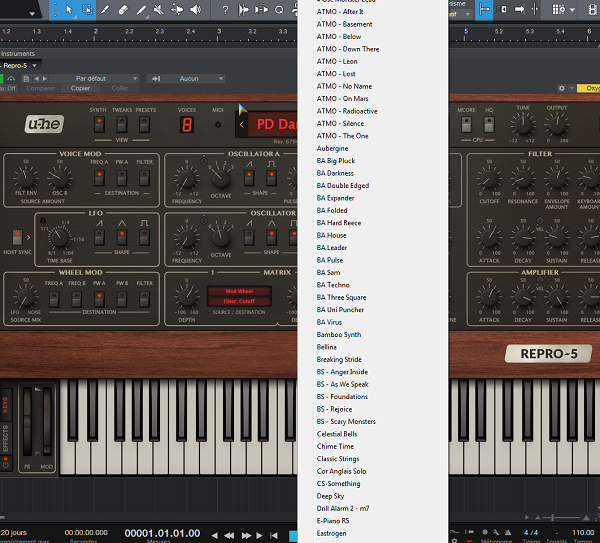Toggle Voice Mod FREQ A destination switch

(99, 178)
